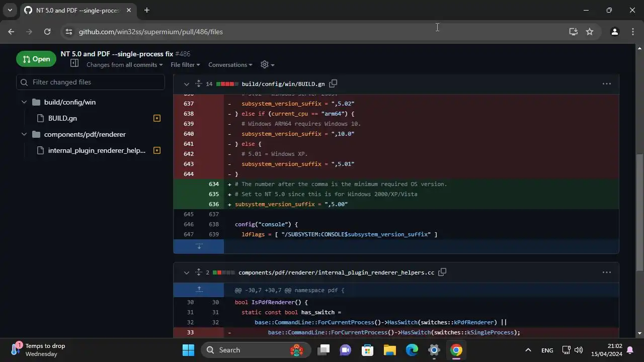Expand down hidden lines in BUILD.gn diff

[199, 246]
